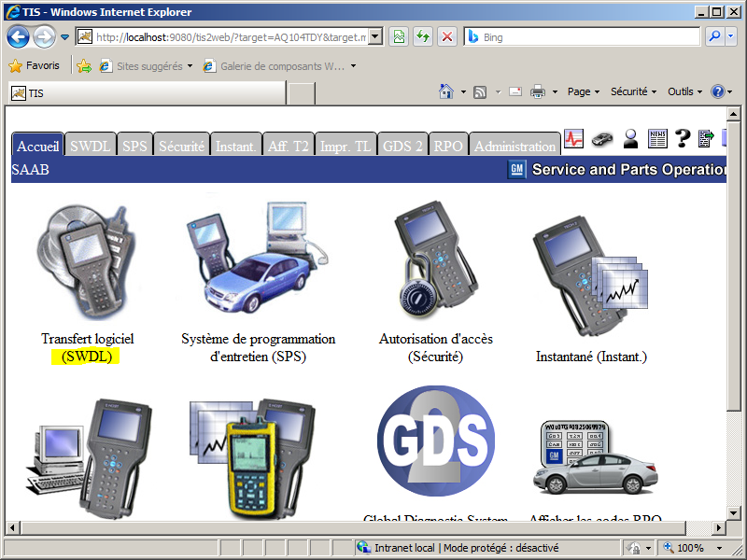This screenshot has width=747, height=560.
Task: Switch to the SPS tab
Action: pyautogui.click(x=134, y=145)
